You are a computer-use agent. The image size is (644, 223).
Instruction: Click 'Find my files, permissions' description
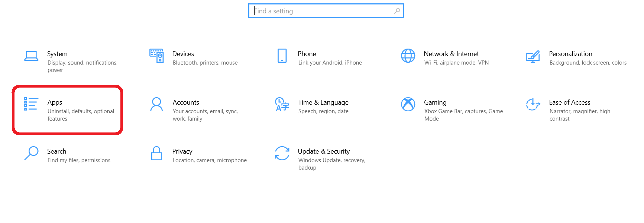(x=79, y=160)
